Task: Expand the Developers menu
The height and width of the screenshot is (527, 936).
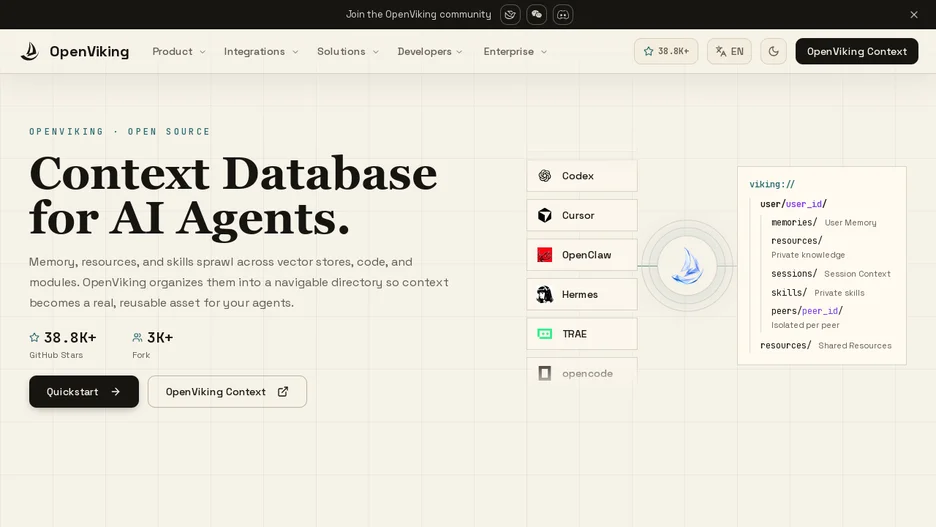Action: point(430,51)
